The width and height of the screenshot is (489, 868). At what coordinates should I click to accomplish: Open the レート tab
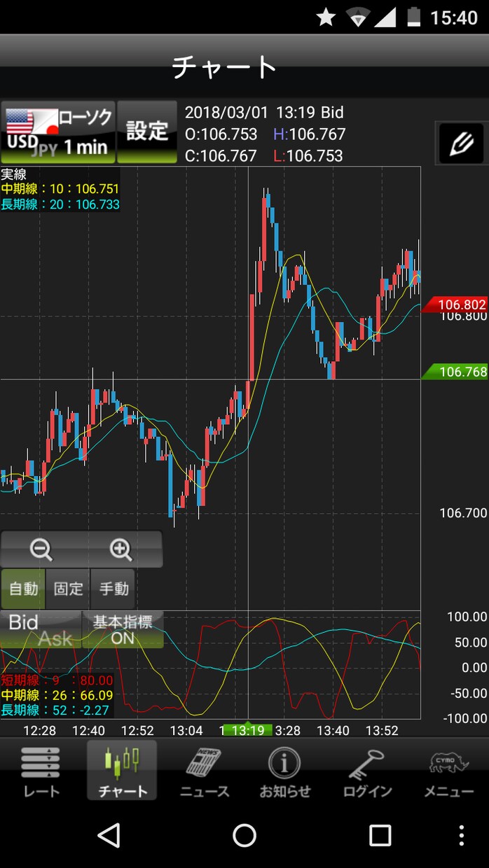coord(41,772)
